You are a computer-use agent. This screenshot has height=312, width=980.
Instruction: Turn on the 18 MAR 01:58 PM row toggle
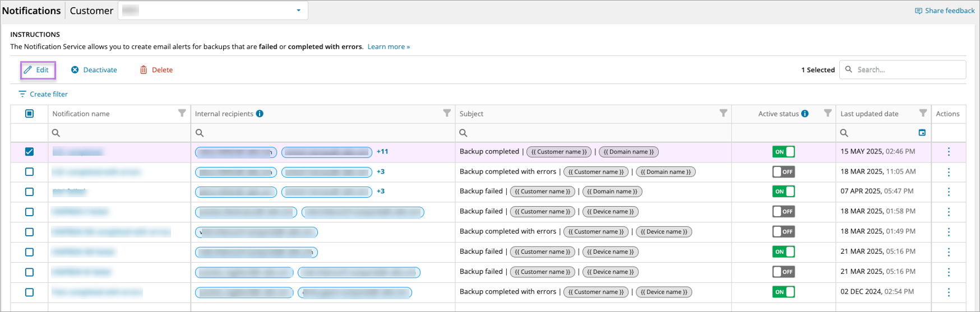[x=783, y=212]
